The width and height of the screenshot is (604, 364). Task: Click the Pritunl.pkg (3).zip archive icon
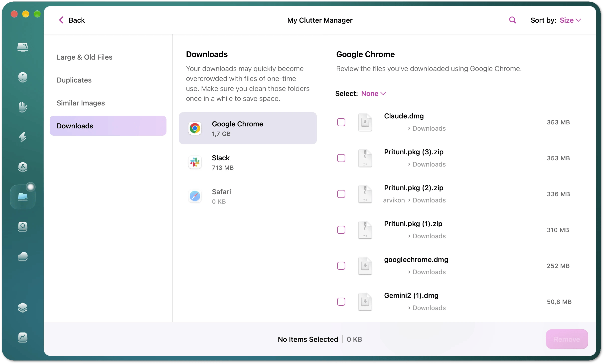click(365, 158)
